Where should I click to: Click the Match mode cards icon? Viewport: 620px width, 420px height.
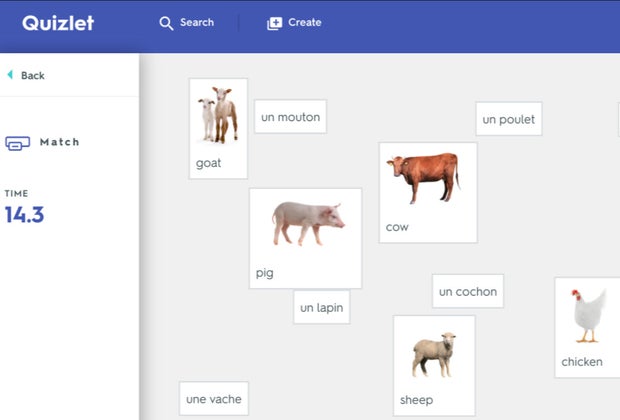[17, 143]
